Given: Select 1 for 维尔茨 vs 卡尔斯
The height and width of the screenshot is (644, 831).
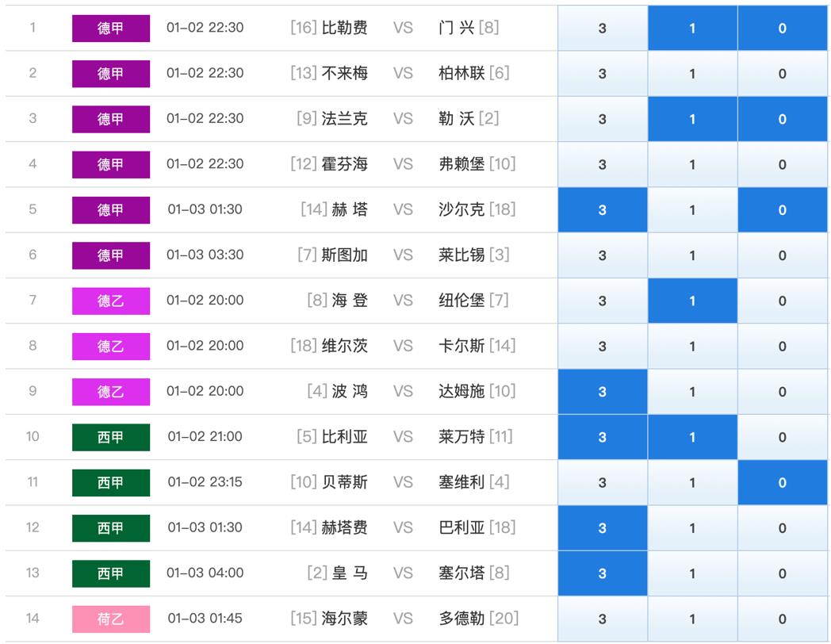Looking at the screenshot, I should [692, 346].
